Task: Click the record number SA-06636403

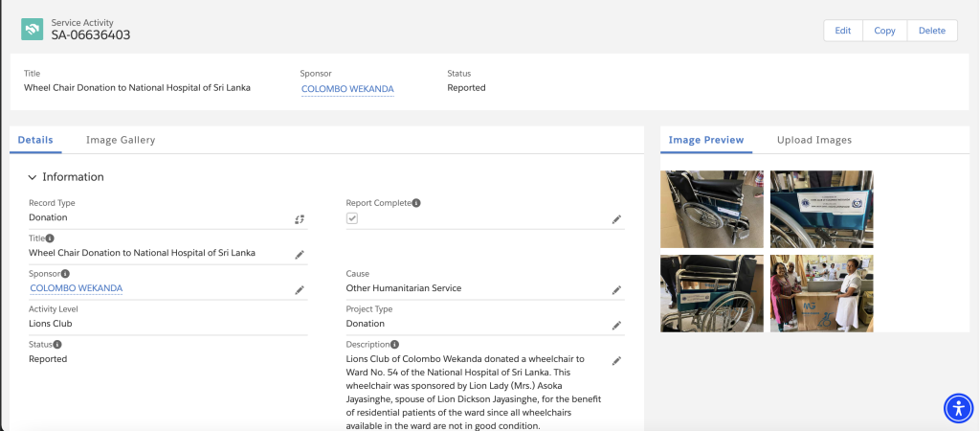Action: pos(91,35)
